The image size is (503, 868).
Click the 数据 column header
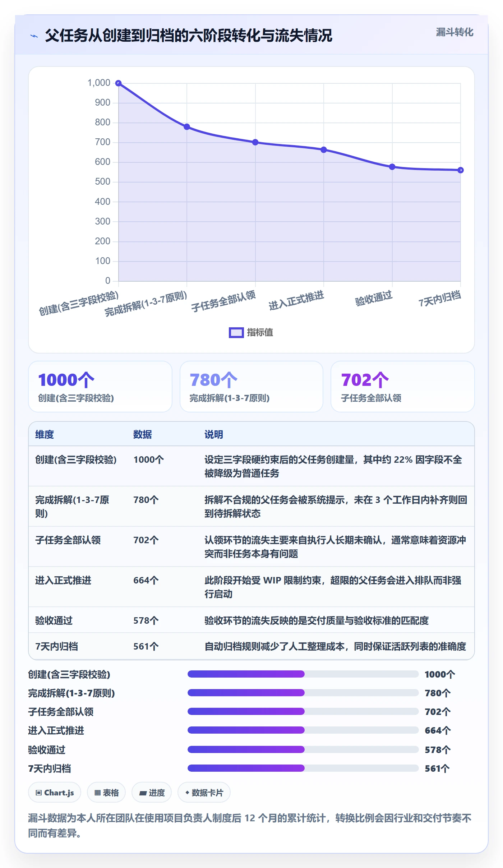143,434
